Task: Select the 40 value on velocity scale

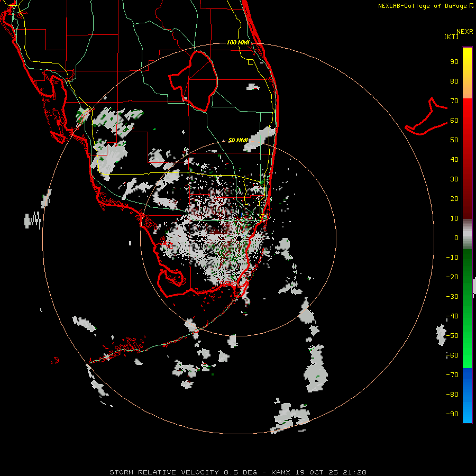Action: click(x=454, y=159)
